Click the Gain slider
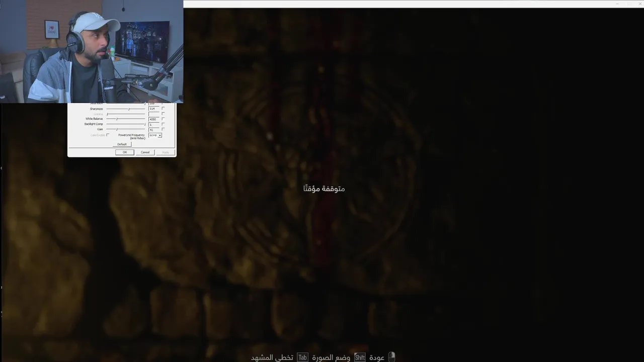The image size is (644, 362). click(x=126, y=130)
